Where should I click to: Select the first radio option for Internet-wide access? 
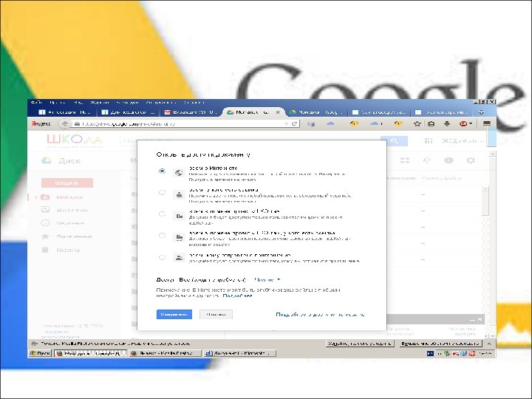click(x=162, y=171)
